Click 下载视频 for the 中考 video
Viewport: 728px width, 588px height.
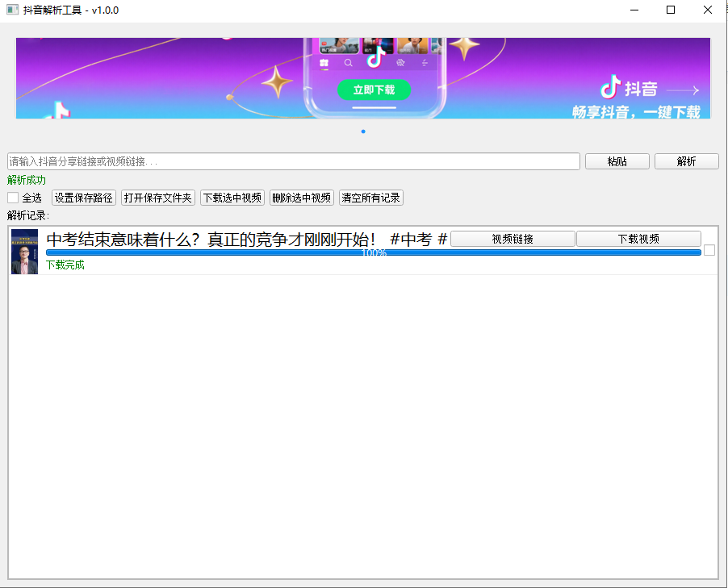tap(638, 239)
